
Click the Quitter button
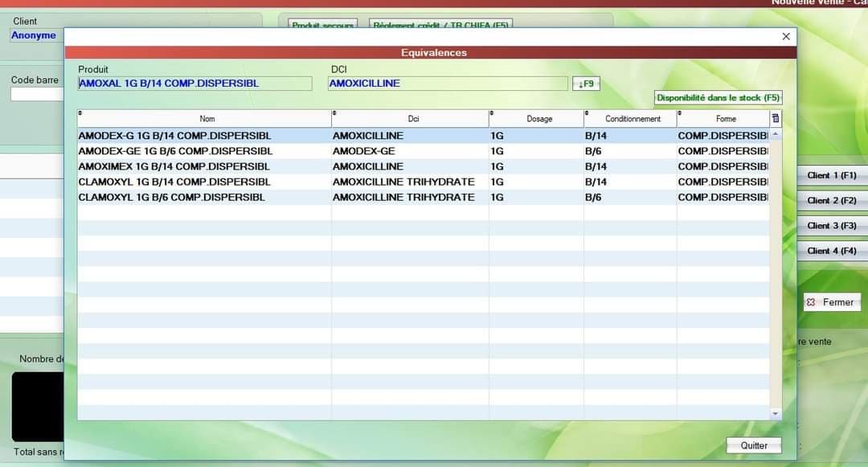753,445
